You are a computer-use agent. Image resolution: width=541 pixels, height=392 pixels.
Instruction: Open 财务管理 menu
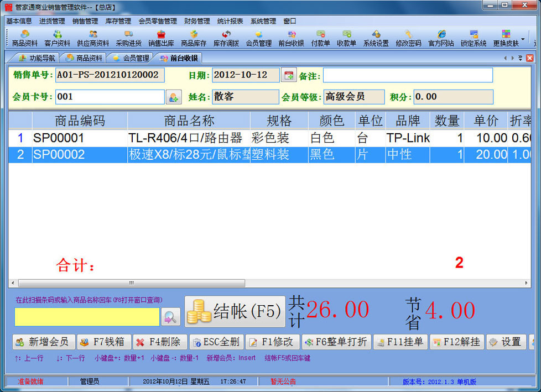(x=197, y=21)
